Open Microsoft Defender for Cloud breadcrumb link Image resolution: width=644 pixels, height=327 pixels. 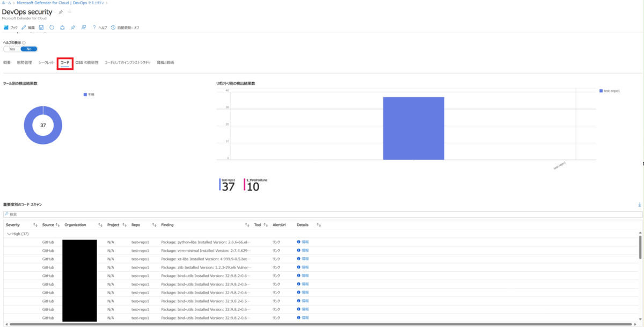61,3
